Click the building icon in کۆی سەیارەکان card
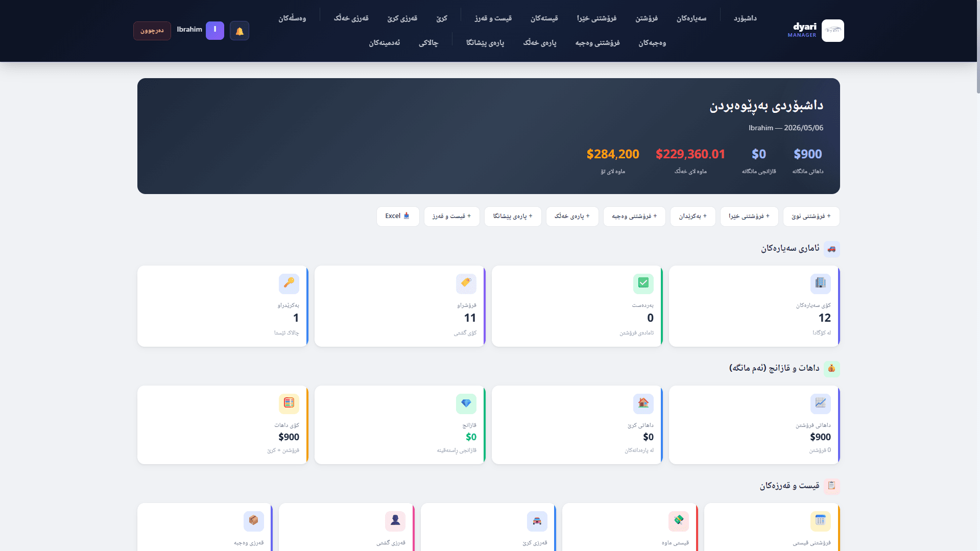 (x=821, y=283)
